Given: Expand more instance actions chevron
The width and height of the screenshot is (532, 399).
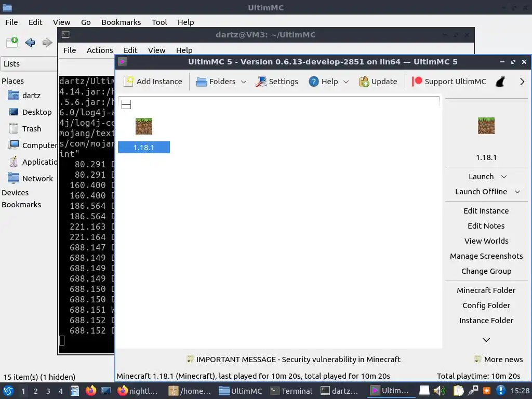Looking at the screenshot, I should (x=486, y=340).
